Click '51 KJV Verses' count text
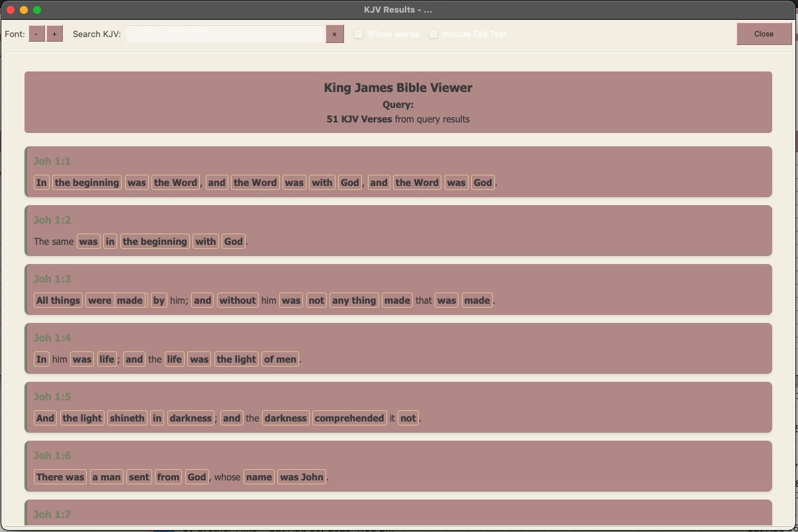The width and height of the screenshot is (798, 532). tap(359, 119)
